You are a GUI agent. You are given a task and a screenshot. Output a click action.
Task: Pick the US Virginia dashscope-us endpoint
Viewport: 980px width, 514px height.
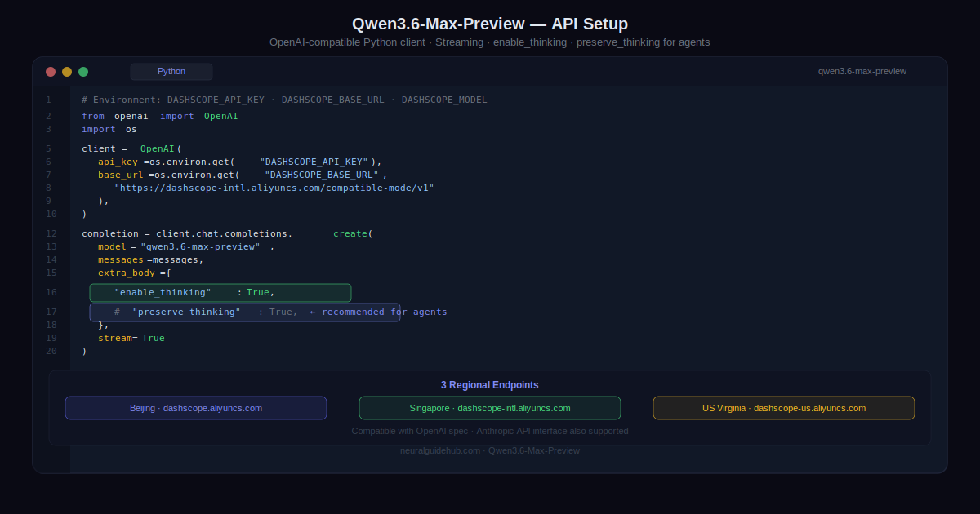pyautogui.click(x=784, y=408)
